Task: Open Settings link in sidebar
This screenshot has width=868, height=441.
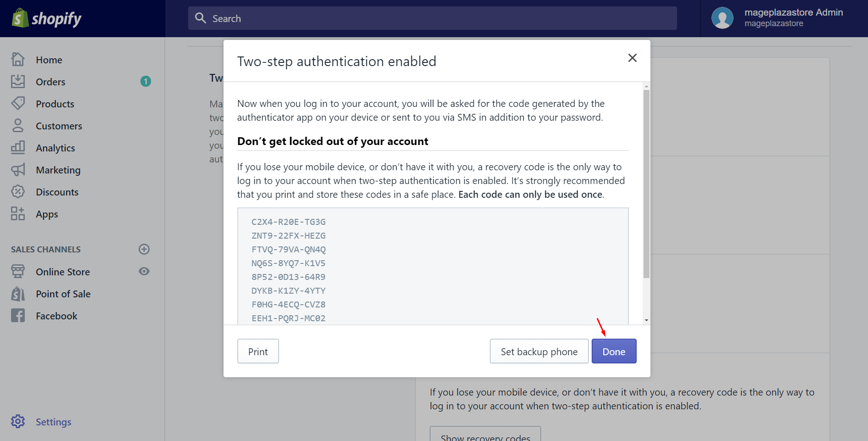Action: click(x=53, y=422)
